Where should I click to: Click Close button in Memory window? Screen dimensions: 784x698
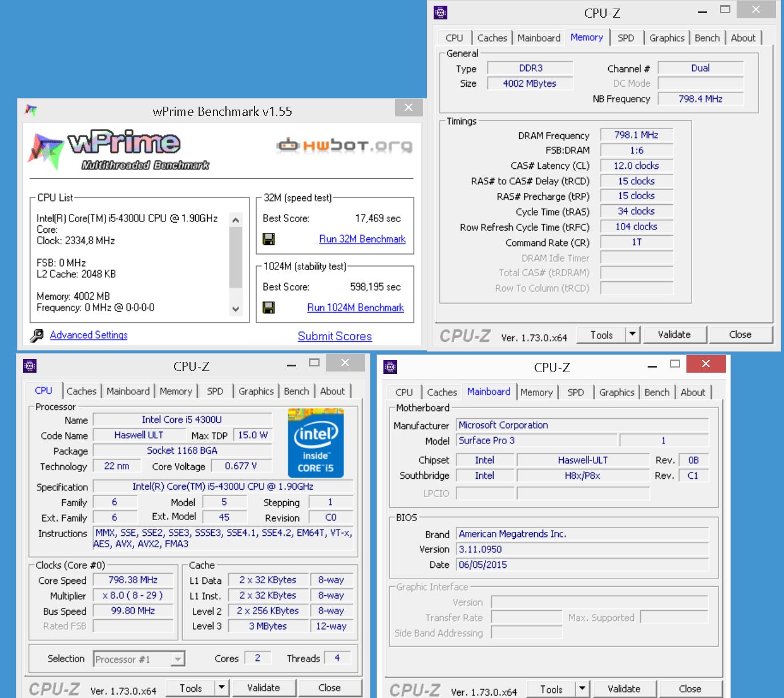coord(740,334)
